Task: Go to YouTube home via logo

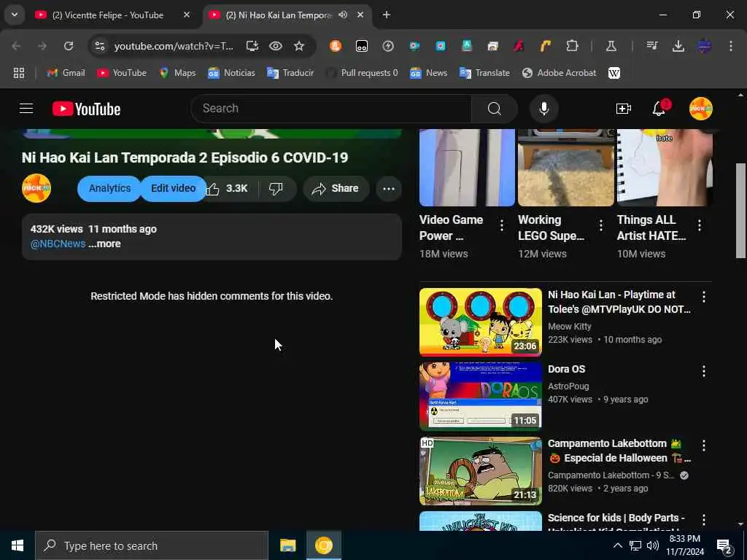Action: [x=86, y=109]
